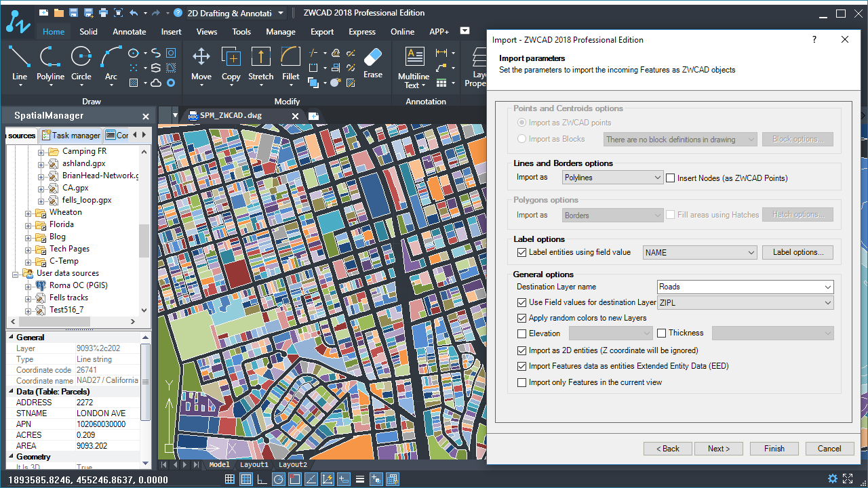The width and height of the screenshot is (868, 488).
Task: Select the Polyline tool
Action: pos(50,64)
